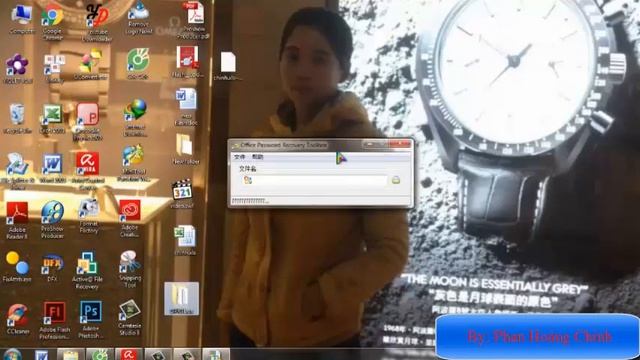The width and height of the screenshot is (640, 360).
Task: Open the YouTube Downloader YD shortcut
Action: tap(97, 22)
